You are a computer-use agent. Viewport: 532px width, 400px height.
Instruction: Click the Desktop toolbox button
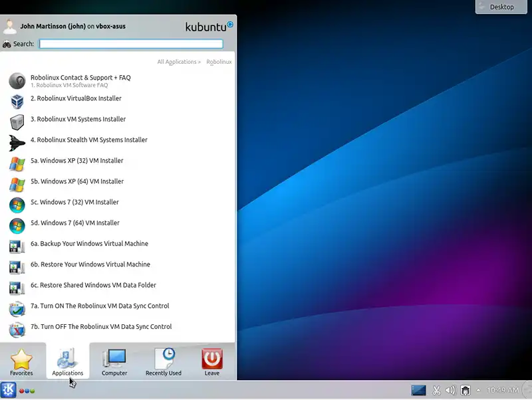pos(501,7)
